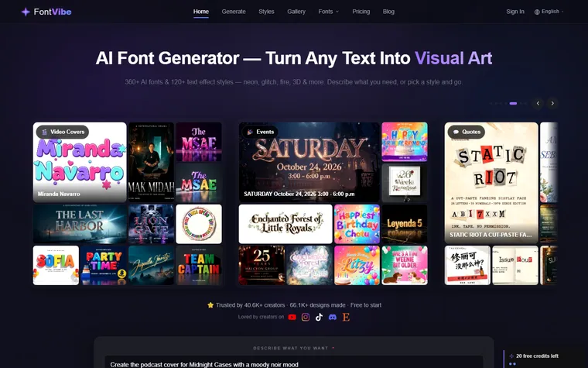Click 'Trusted by 40.6K+ creators' text

pos(250,305)
